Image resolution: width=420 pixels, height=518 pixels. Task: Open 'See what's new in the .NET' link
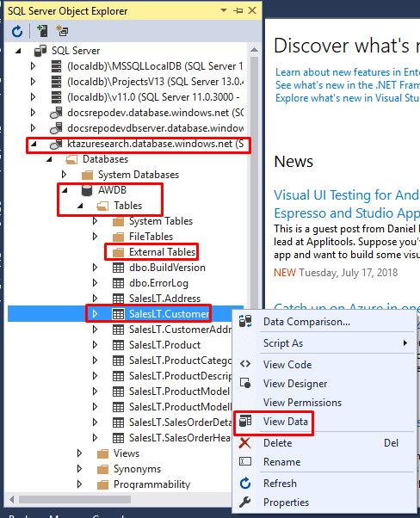click(x=348, y=85)
